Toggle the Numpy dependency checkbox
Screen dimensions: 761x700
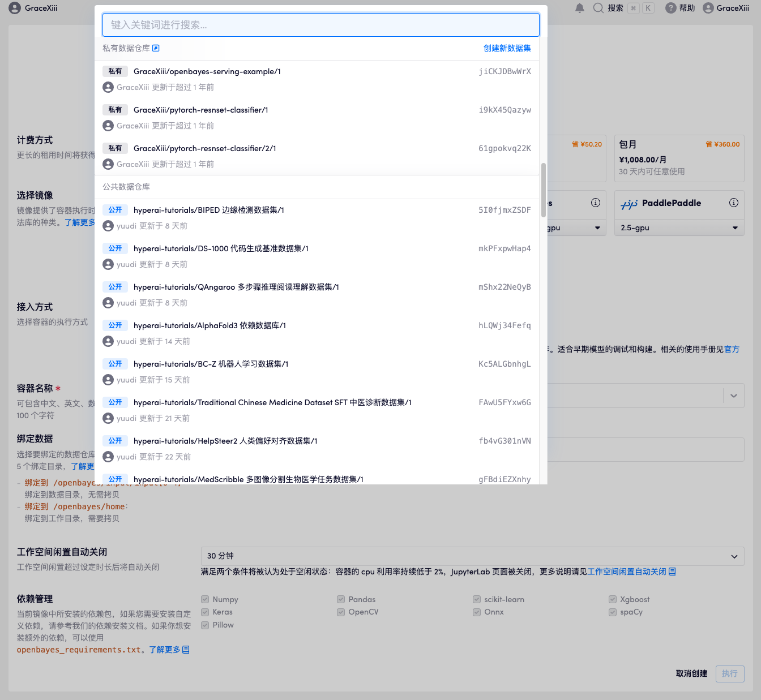205,599
